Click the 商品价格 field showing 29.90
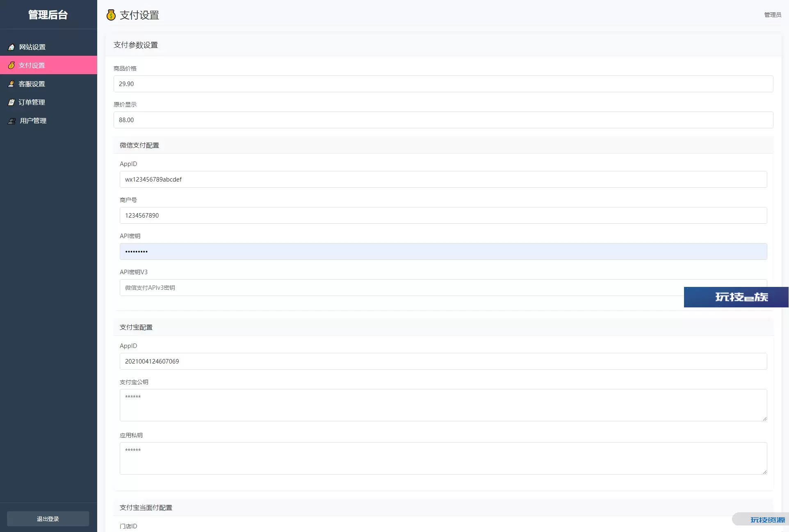Screen dimensions: 789x532 443,84
